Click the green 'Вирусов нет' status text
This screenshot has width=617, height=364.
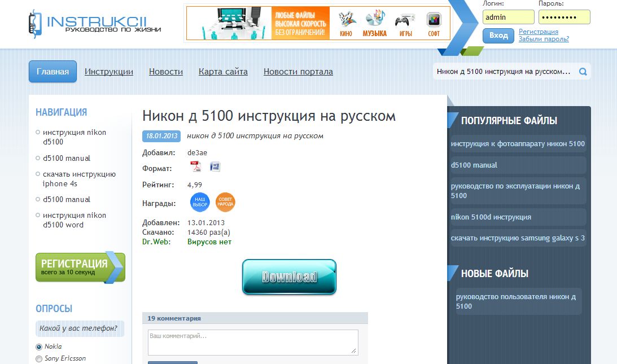point(209,242)
